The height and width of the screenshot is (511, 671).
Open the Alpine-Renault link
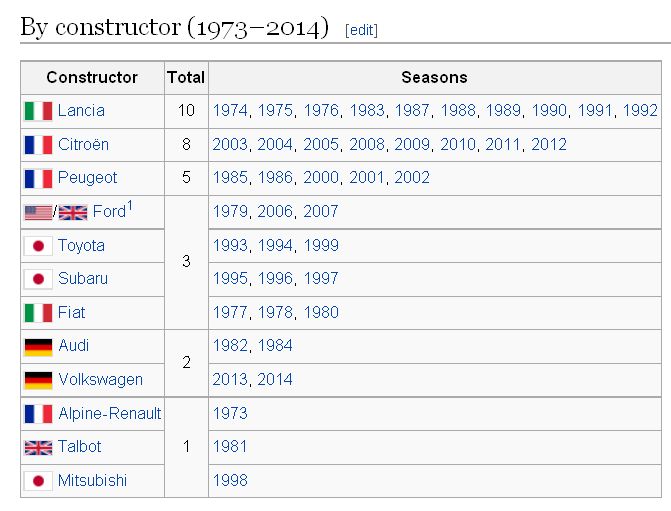109,413
